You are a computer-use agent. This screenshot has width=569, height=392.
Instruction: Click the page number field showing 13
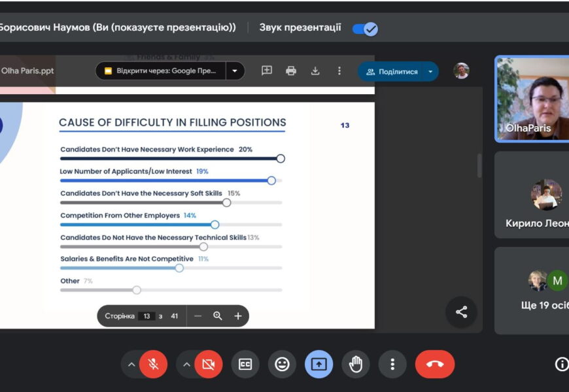[147, 316]
